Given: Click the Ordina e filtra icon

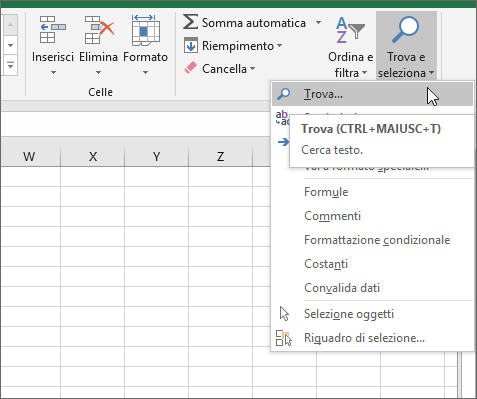Looking at the screenshot, I should coord(350,30).
